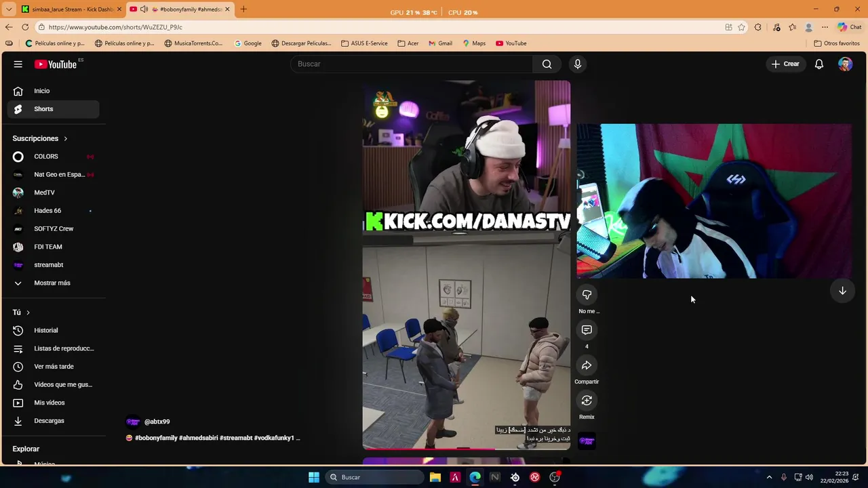Click the taskbar Buscar search box
Screen dimensions: 868x488
point(374,477)
